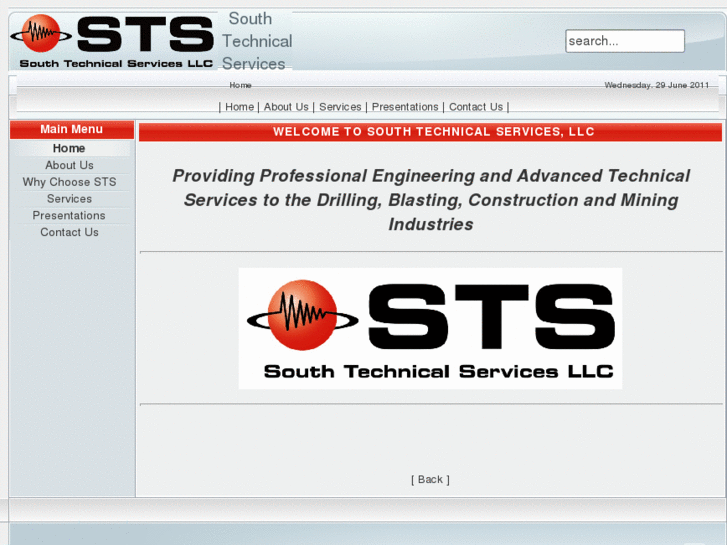
Task: Click the date 'Wednesday, 29 June 2011'
Action: click(657, 85)
